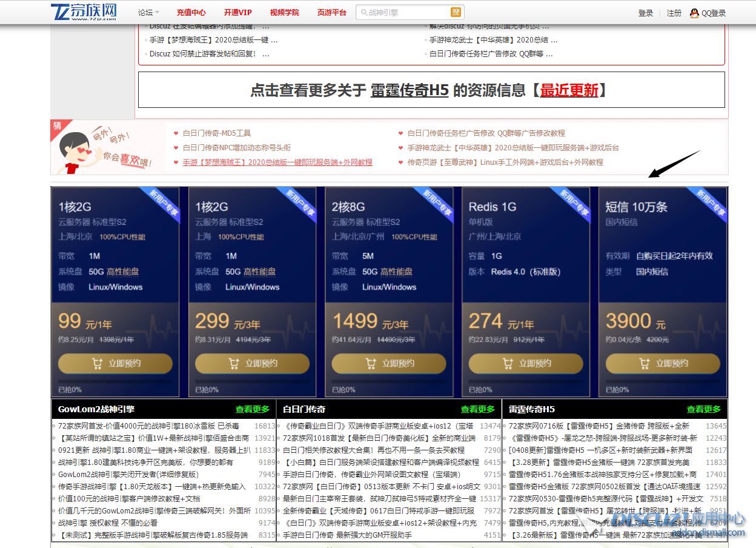Click the 72族网 site logo
The height and width of the screenshot is (548, 756).
point(84,12)
